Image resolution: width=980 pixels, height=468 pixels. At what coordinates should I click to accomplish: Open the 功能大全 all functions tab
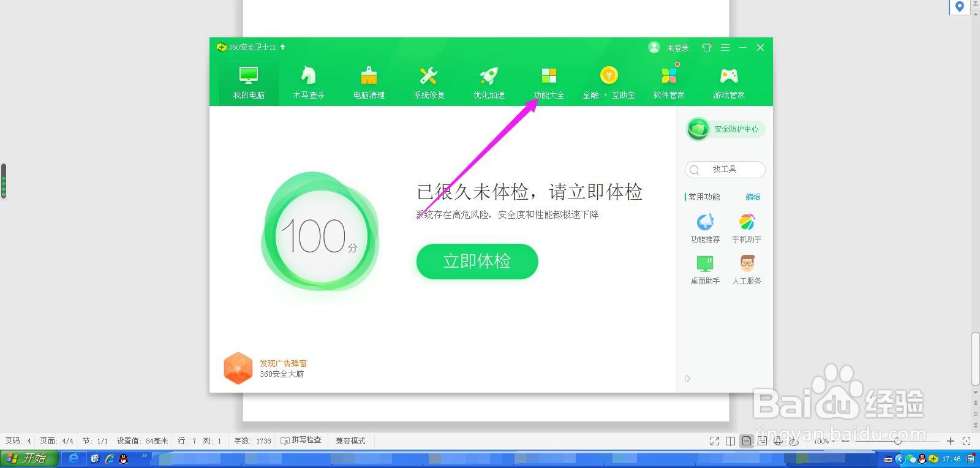point(549,83)
